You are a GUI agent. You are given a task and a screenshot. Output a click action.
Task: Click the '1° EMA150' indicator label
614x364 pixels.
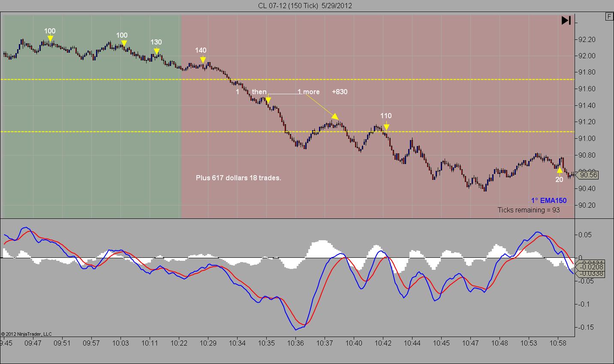(549, 200)
